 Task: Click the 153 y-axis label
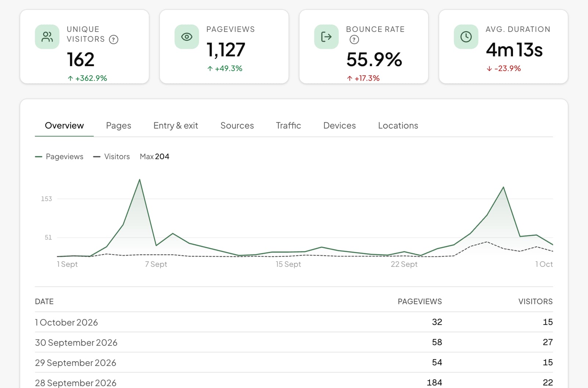tap(46, 199)
